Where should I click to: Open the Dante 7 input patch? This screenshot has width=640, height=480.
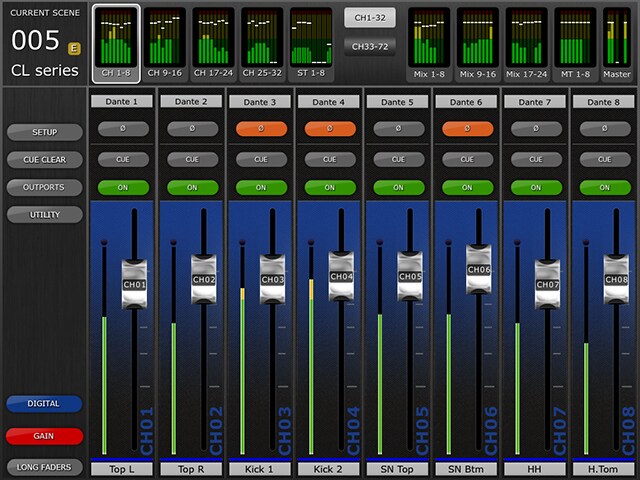pos(535,102)
